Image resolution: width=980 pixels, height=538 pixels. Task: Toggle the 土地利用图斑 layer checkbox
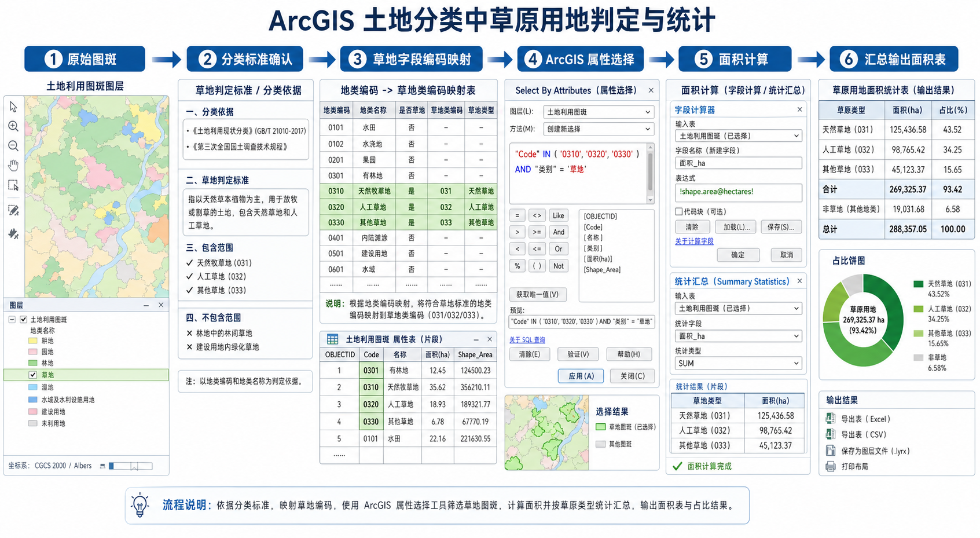(x=24, y=319)
